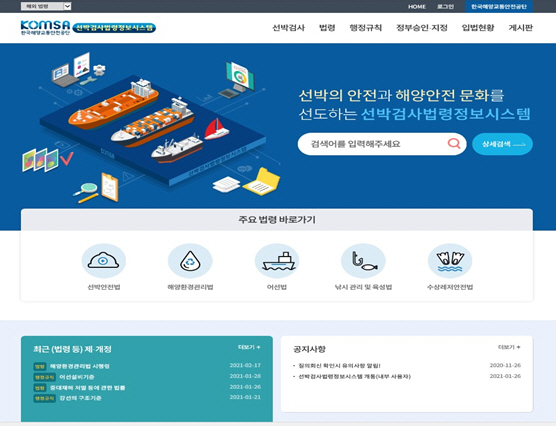Open the 입법현황 menu

tap(478, 28)
